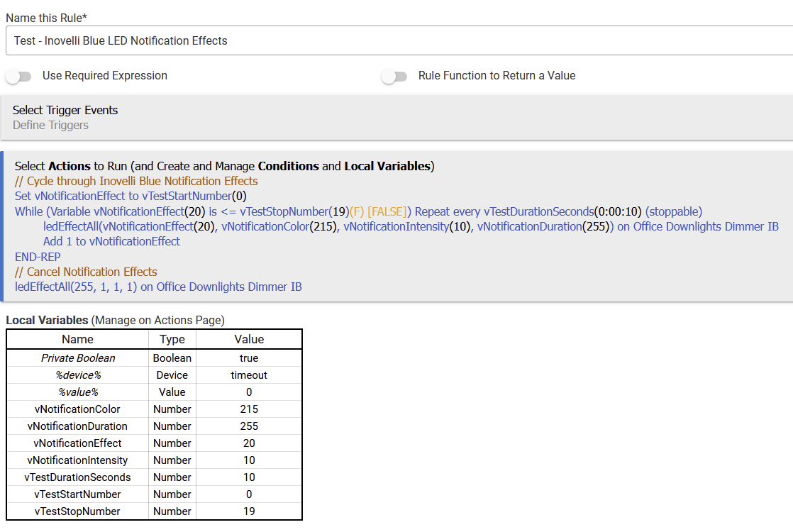Click the Define Triggers text
793x532 pixels.
click(50, 126)
